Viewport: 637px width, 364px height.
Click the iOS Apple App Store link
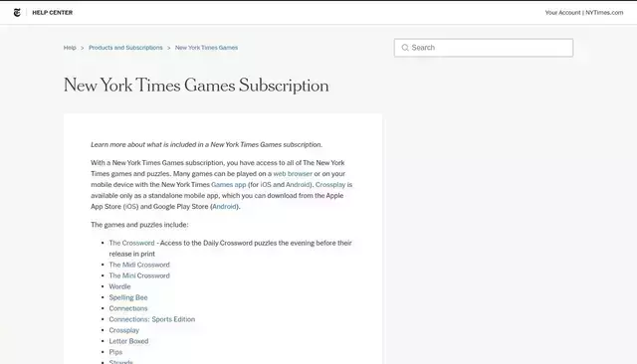coord(130,207)
